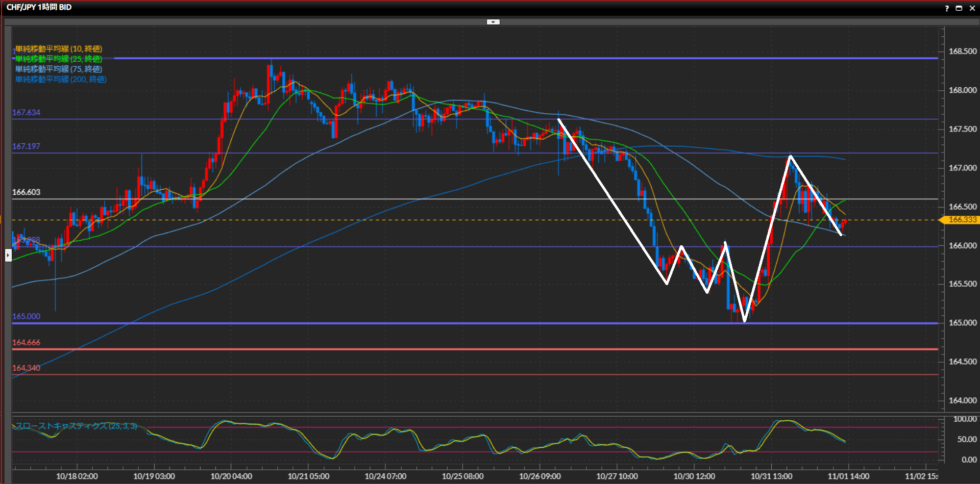The width and height of the screenshot is (980, 484).
Task: Click the white 166.603 horizontal line label
Action: click(x=26, y=192)
